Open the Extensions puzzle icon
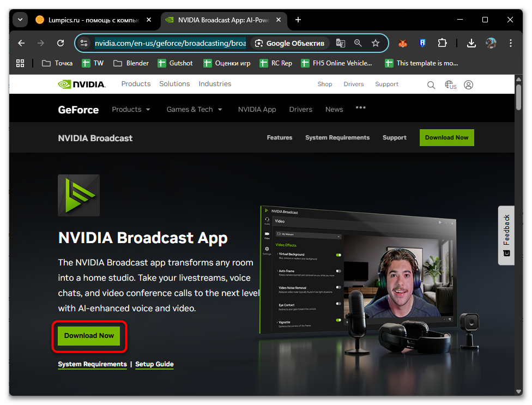Viewport: 532px width, 405px height. coord(442,43)
